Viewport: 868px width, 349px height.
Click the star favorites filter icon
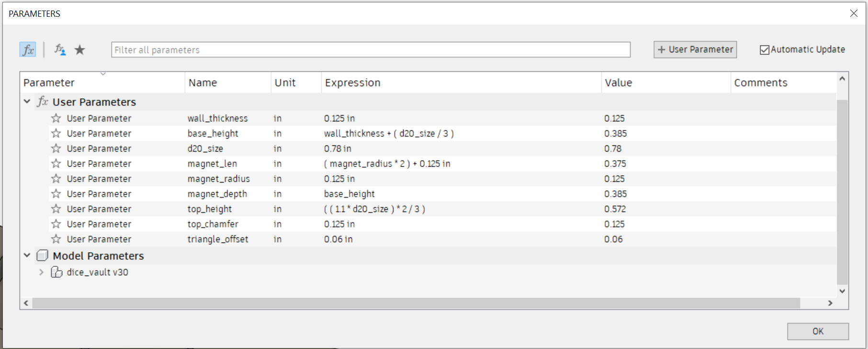(x=79, y=49)
